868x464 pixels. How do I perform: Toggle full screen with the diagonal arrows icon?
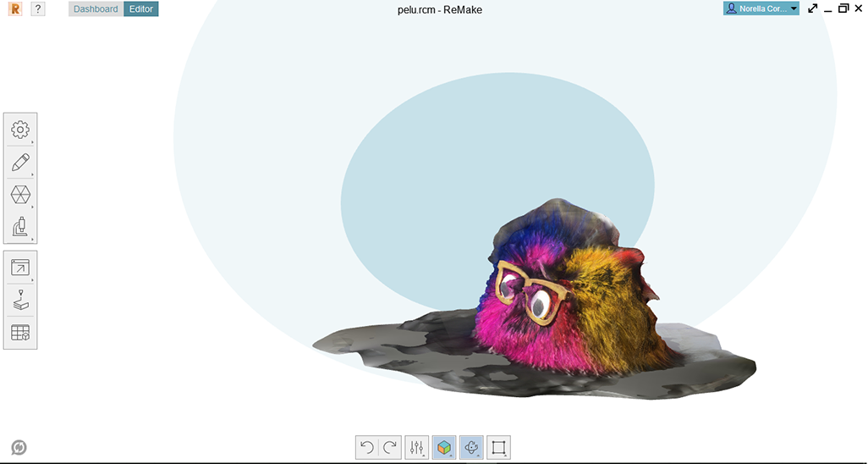coord(813,8)
